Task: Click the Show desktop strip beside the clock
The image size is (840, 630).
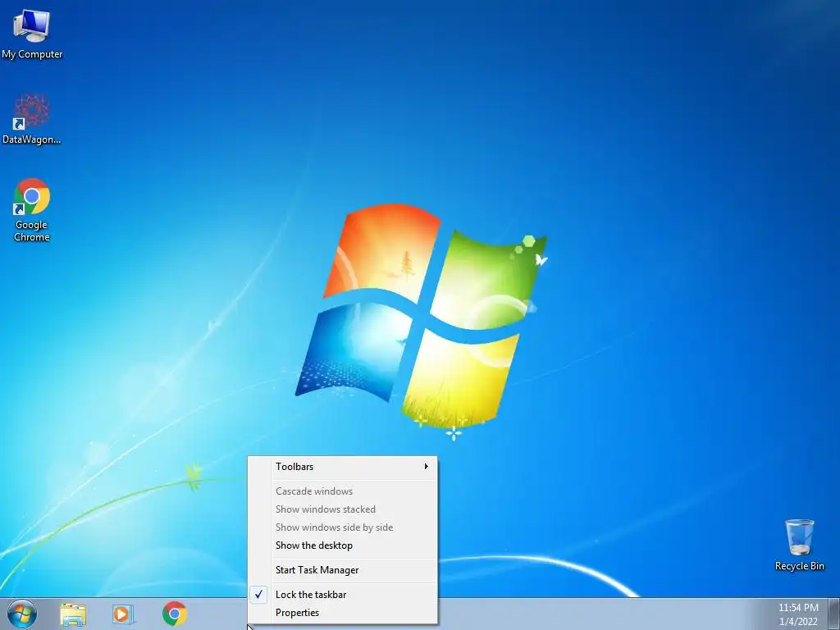Action: (834, 614)
